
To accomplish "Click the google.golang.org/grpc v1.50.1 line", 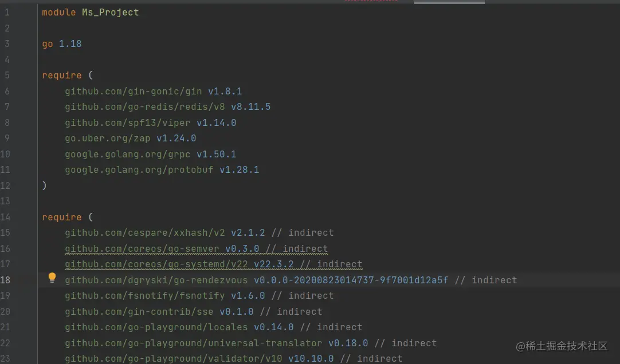I will 151,154.
